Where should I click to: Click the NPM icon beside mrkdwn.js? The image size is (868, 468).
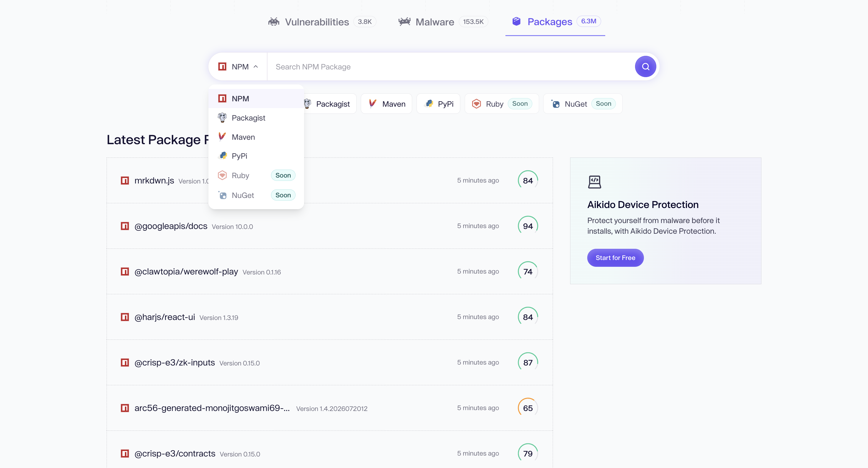coord(125,181)
